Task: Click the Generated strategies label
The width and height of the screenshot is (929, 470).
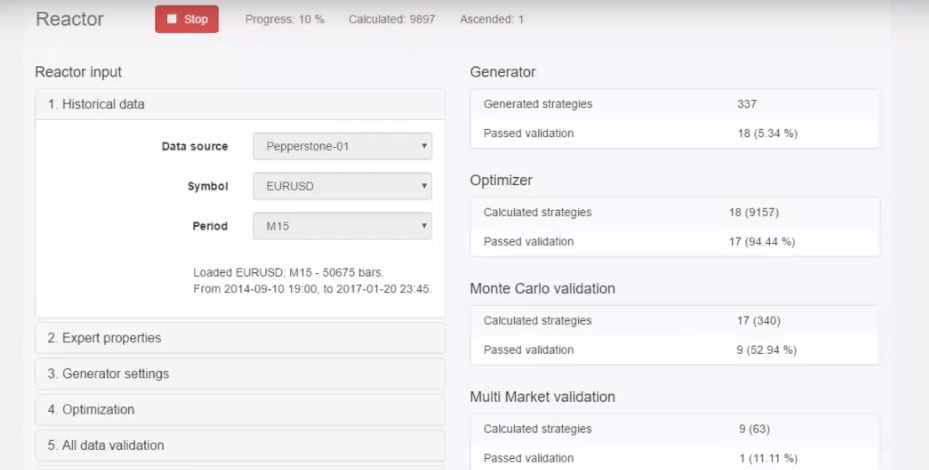Action: [x=537, y=104]
